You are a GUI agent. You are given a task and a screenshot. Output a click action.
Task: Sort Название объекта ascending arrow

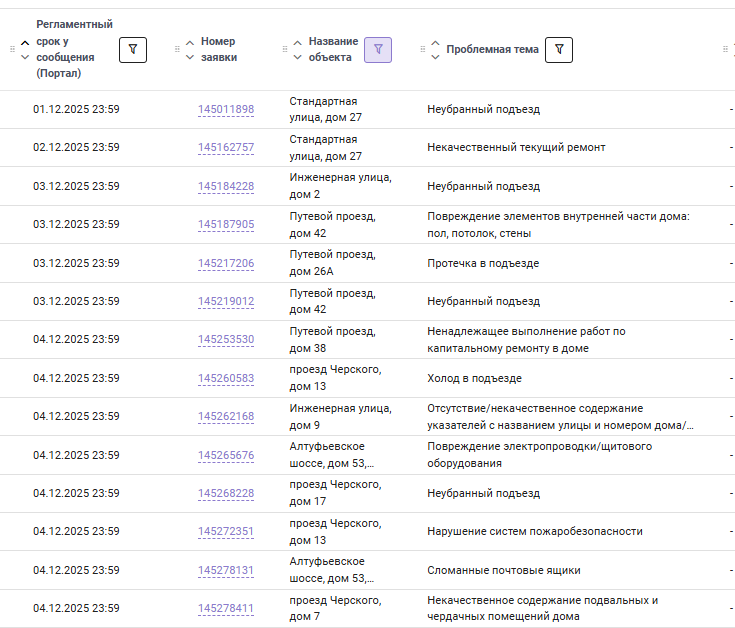pos(298,43)
